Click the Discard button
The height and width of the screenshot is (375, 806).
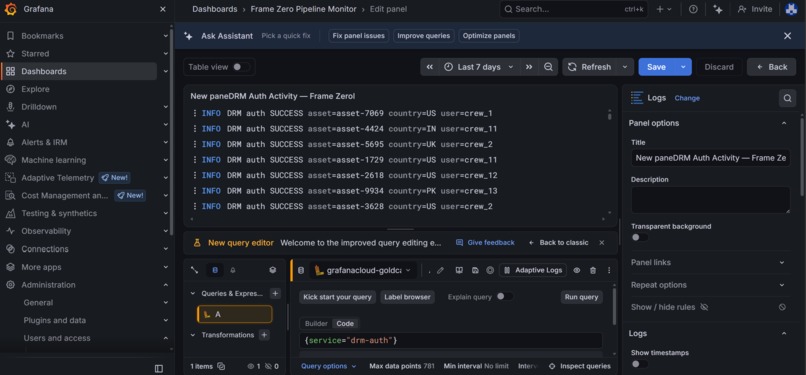pos(719,67)
